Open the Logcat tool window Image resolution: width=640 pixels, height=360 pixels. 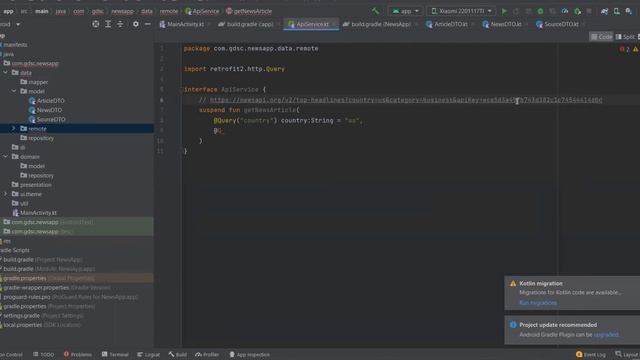pos(149,354)
